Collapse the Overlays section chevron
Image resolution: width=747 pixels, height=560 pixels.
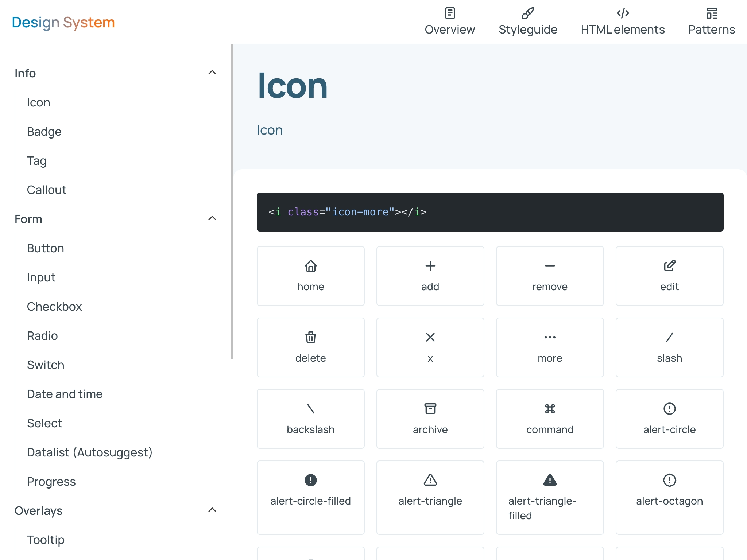(212, 510)
